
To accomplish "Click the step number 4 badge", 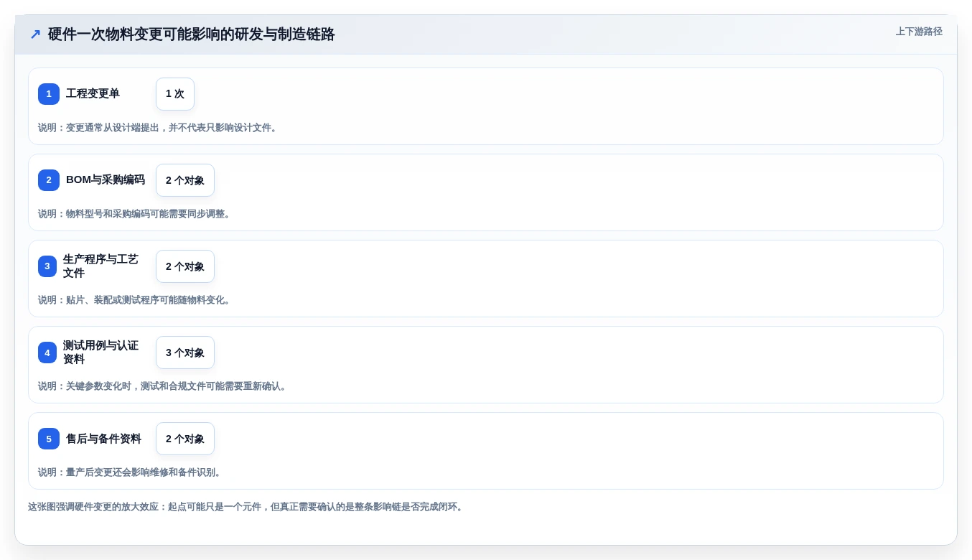I will click(47, 353).
